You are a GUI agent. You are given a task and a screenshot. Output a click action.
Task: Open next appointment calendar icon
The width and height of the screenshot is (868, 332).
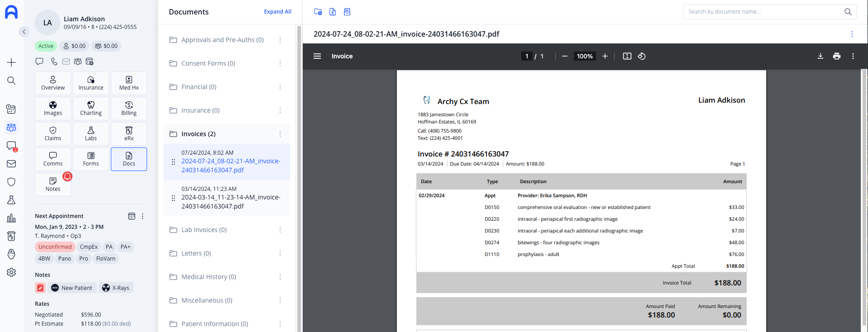(132, 216)
